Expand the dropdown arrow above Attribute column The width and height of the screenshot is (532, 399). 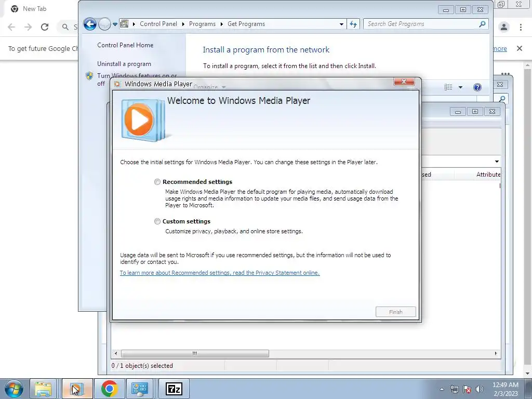pos(497,162)
